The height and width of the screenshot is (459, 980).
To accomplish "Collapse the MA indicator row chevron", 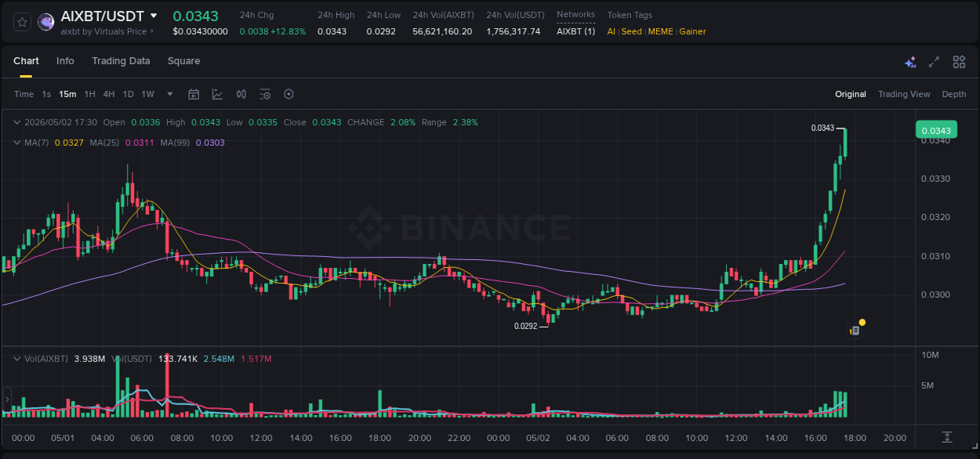I will [17, 143].
